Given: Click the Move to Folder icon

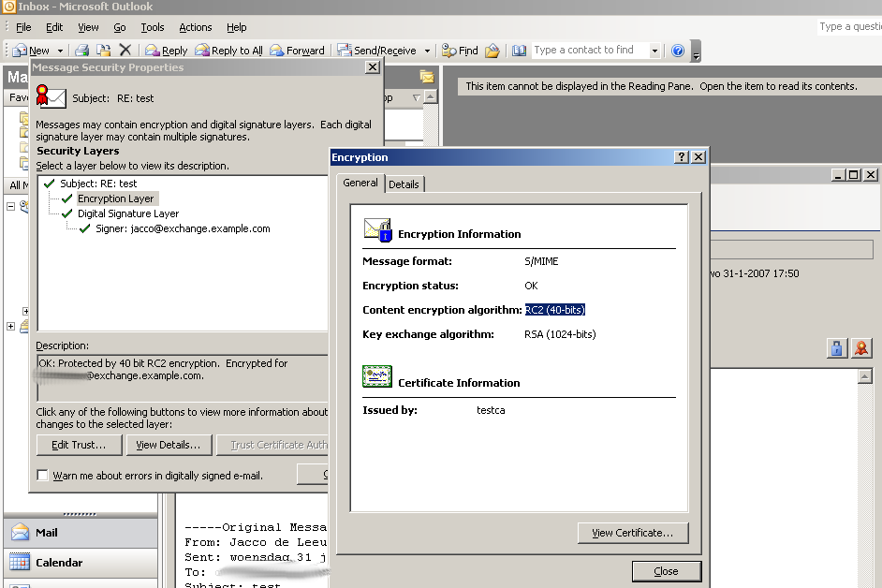Looking at the screenshot, I should [x=104, y=51].
